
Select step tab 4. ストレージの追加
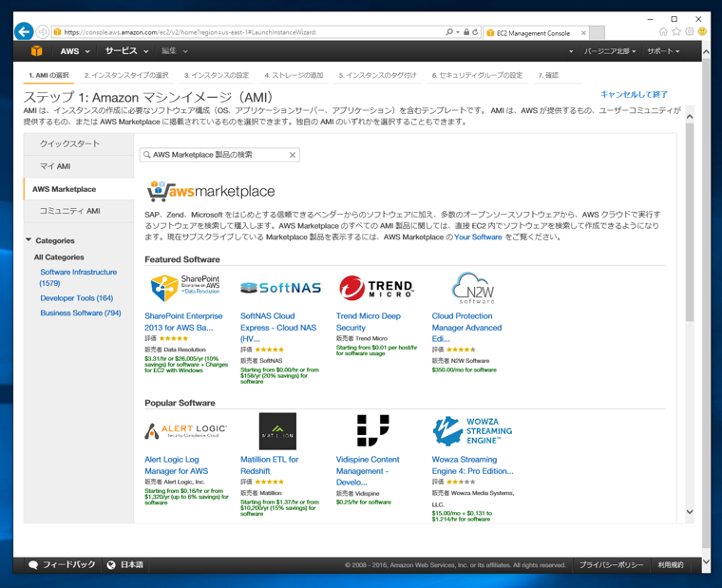click(x=294, y=75)
